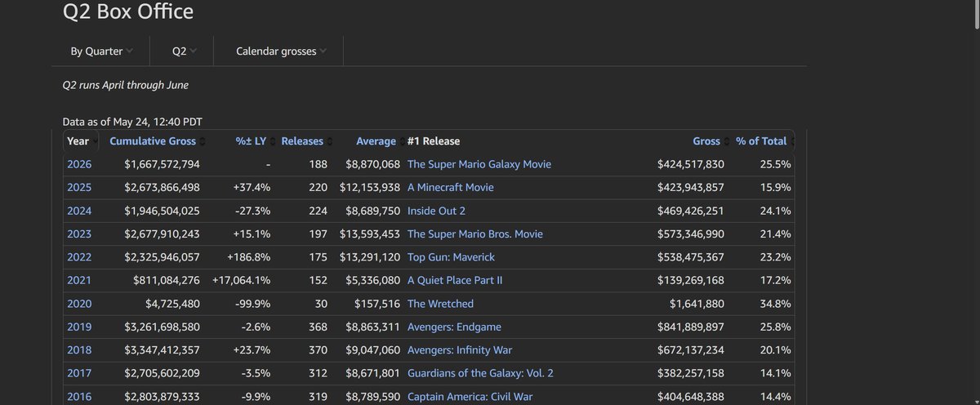The image size is (980, 405).
Task: Select the $1,641,880 gross cell
Action: 697,304
